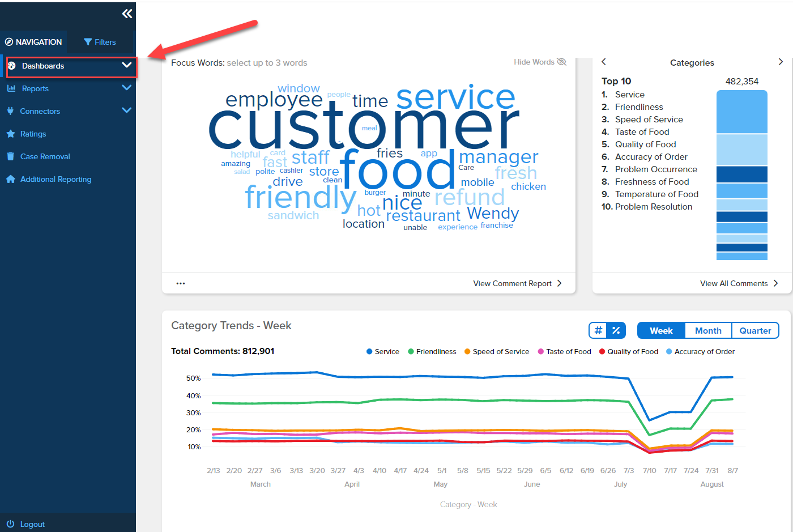The height and width of the screenshot is (532, 793).
Task: Select the Month trend period
Action: pos(708,330)
